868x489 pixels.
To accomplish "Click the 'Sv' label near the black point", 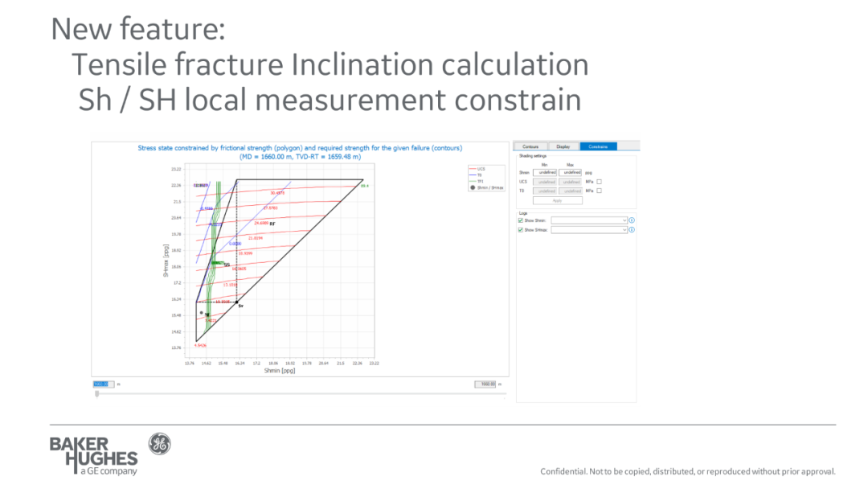I will [241, 306].
